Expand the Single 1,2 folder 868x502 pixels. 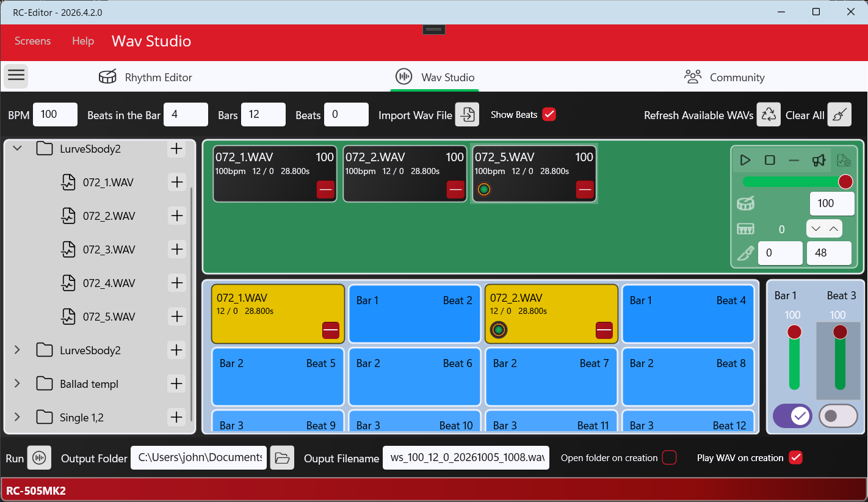[17, 417]
